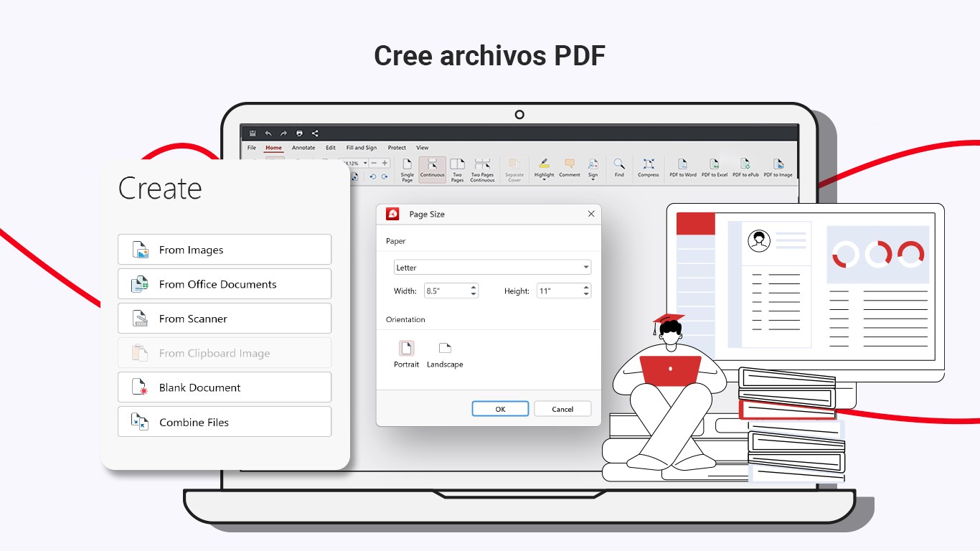Create PDF From Office Documents
Viewport: 980px width, 551px height.
coord(225,284)
